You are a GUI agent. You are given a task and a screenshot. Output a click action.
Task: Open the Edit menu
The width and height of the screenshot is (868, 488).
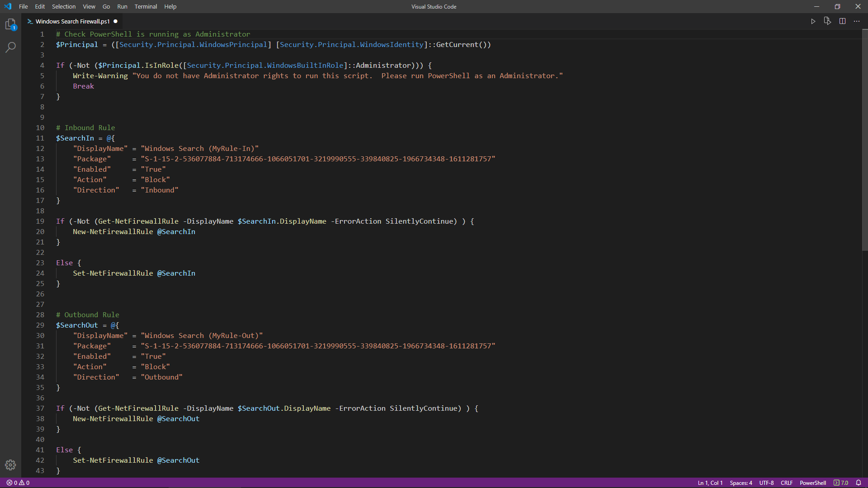tap(40, 6)
